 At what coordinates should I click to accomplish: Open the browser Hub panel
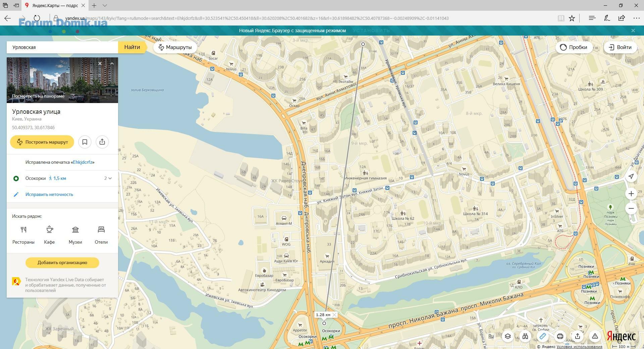click(x=592, y=18)
